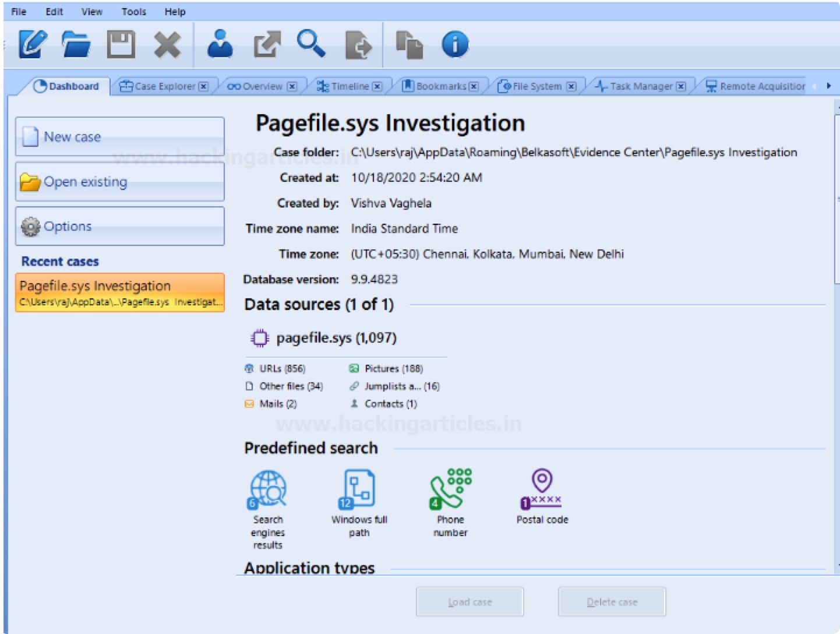Open Search engines results predefined search

268,510
